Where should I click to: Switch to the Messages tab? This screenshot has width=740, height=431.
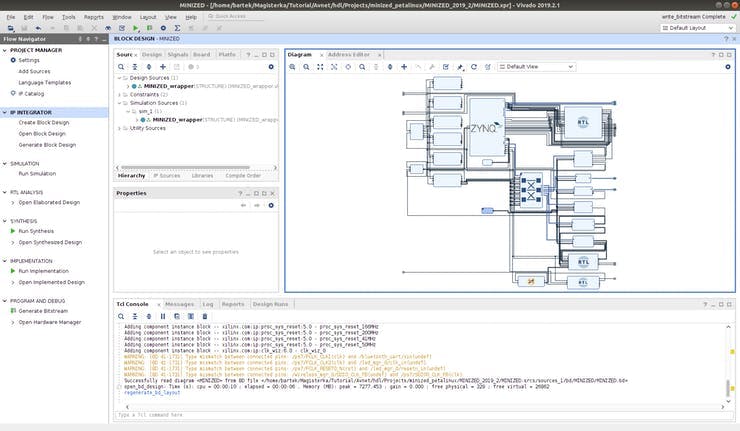179,303
